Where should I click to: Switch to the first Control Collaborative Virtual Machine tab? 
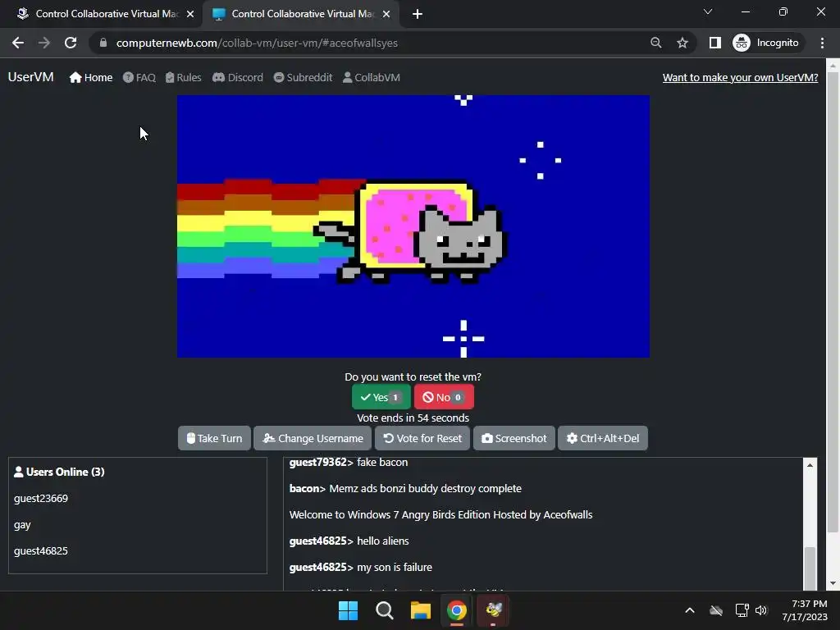[100, 14]
